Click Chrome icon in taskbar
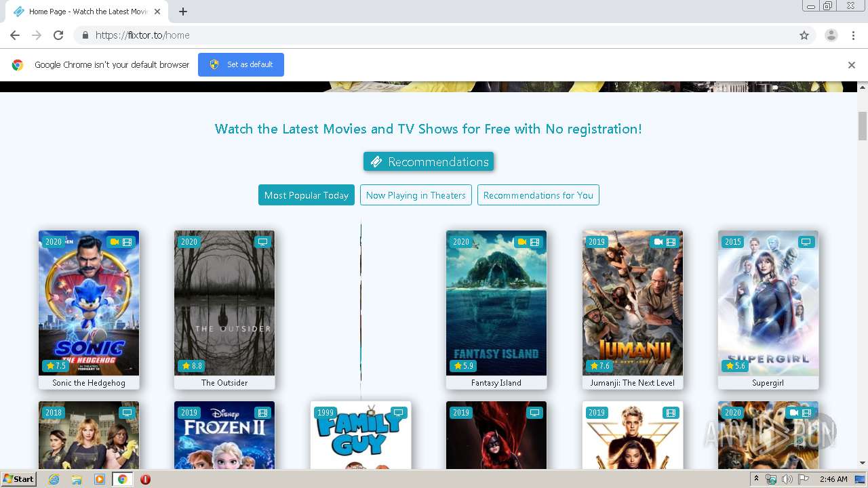Screen dimensions: 868x488 [122, 479]
